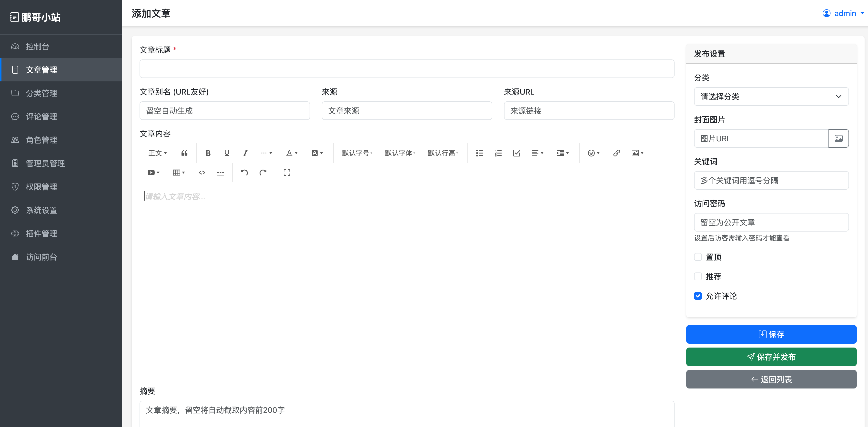Go to 系统设置 in the sidebar
The width and height of the screenshot is (868, 427).
point(41,210)
